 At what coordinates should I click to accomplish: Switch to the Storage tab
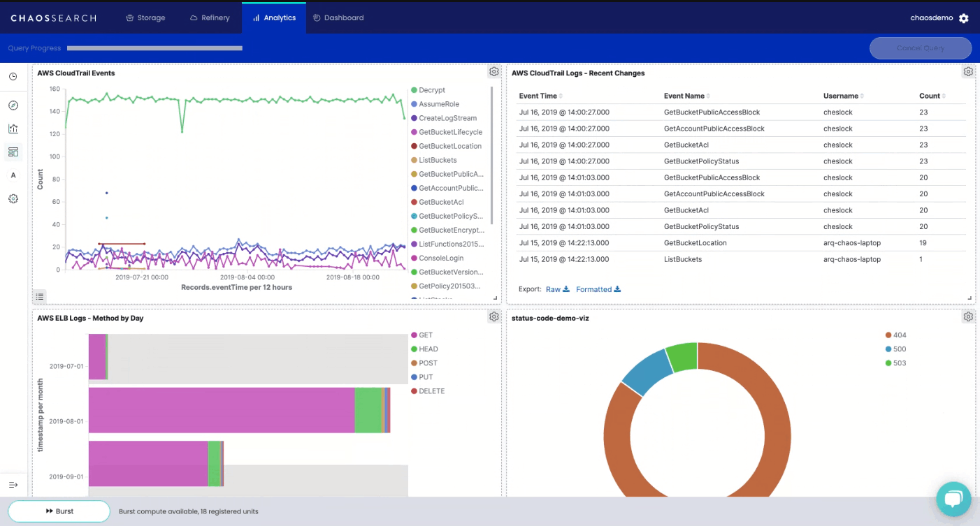[x=145, y=17]
